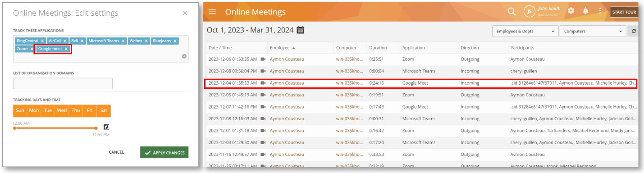The width and height of the screenshot is (644, 173).
Task: Click the date range Oct 1, 2023 - Mar 31, 2024
Action: tap(250, 30)
